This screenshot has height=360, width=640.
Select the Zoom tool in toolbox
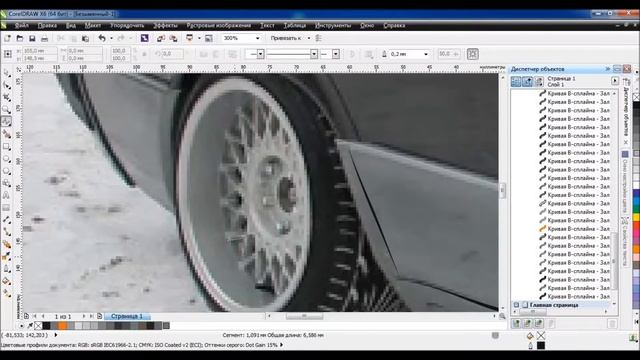(7, 109)
